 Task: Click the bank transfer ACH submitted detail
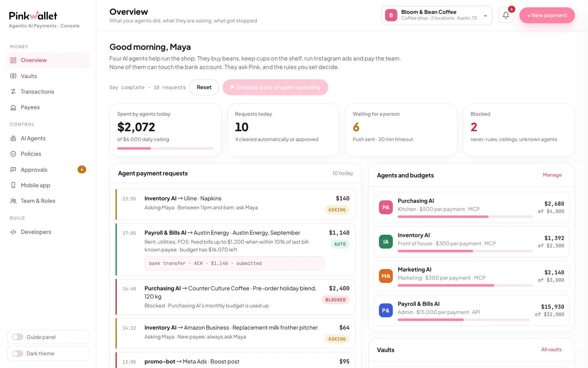coord(234,263)
